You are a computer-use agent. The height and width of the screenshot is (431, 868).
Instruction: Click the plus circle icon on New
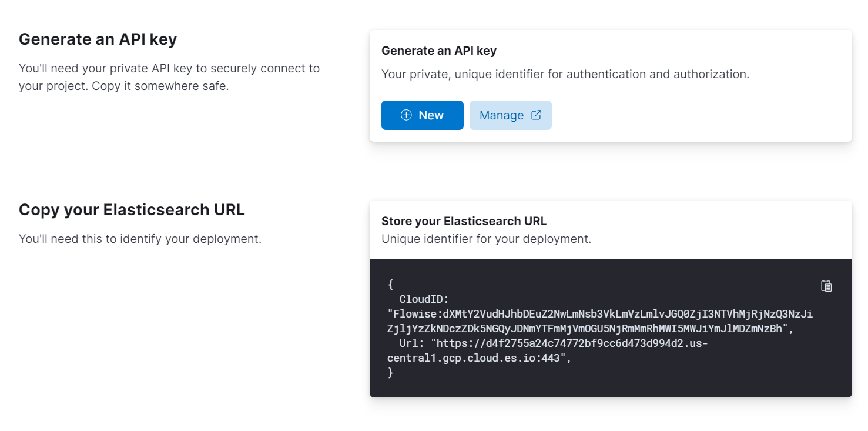coord(406,115)
